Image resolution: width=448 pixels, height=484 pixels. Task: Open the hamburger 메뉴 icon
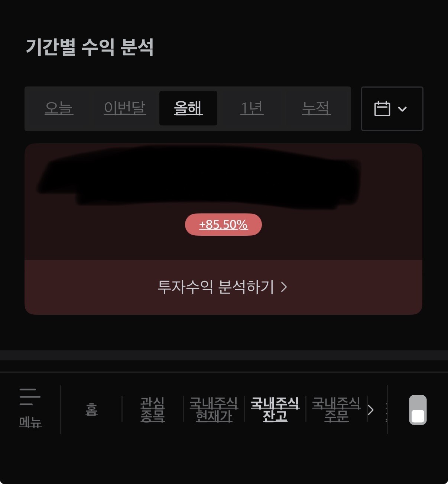click(x=30, y=397)
